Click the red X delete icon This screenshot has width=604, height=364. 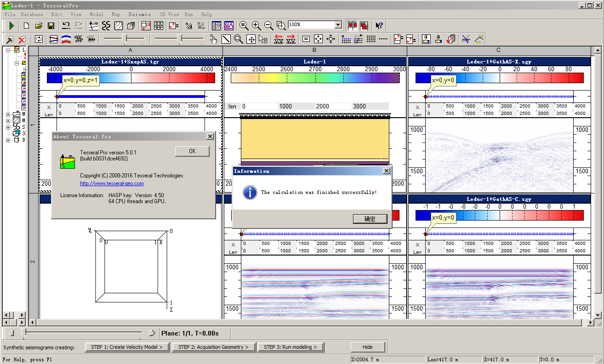click(22, 40)
